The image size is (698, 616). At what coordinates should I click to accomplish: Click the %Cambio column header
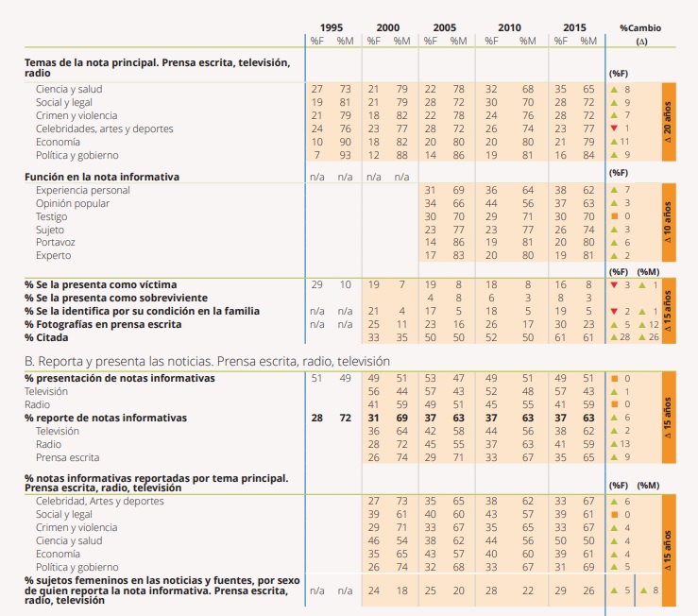(640, 28)
